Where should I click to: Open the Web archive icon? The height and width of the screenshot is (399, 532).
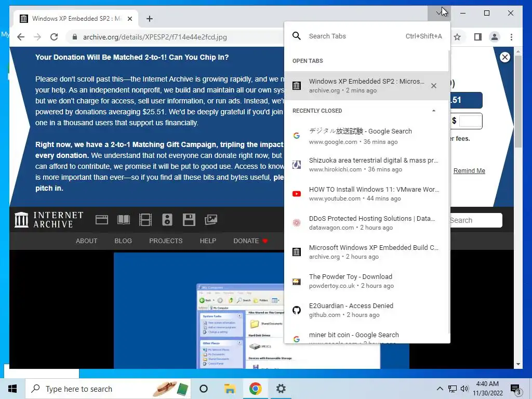click(101, 220)
